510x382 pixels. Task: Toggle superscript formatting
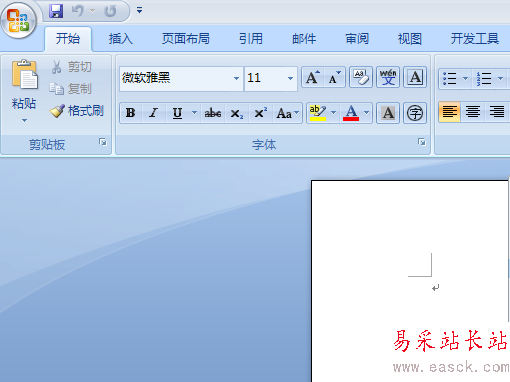click(x=260, y=113)
